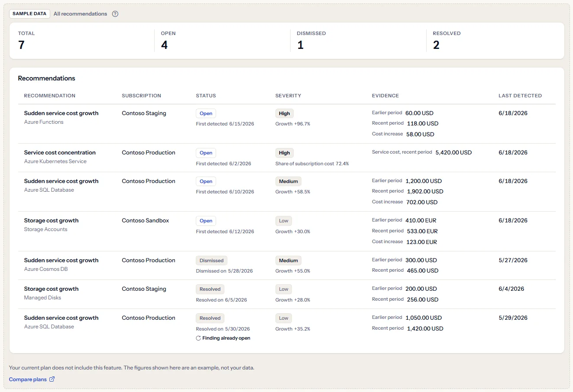Click the Open badge in the Azure Functions row
Image resolution: width=573 pixels, height=392 pixels.
[206, 113]
